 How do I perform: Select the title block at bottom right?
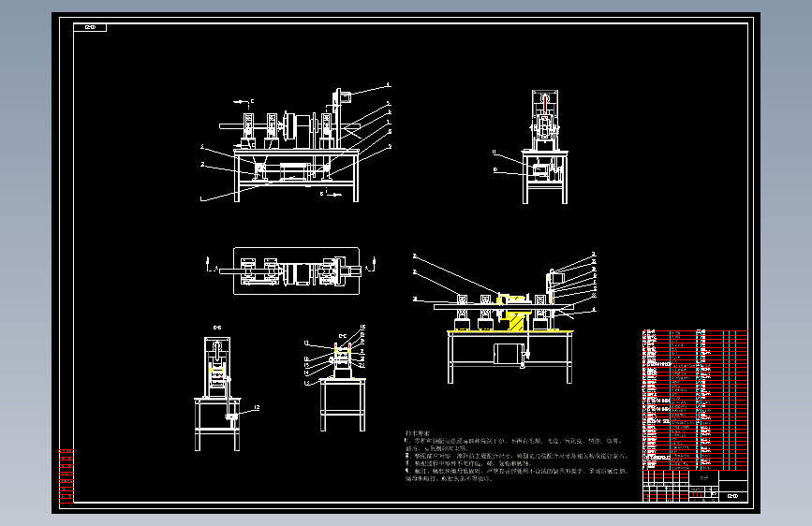695,486
